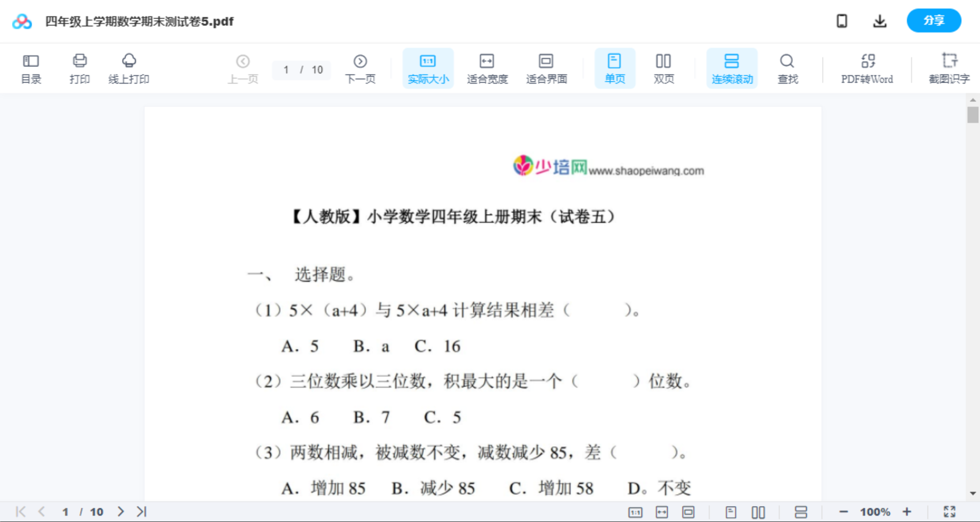Viewport: 980px width, 522px height.
Task: Go to 下一页 next page
Action: coord(360,68)
